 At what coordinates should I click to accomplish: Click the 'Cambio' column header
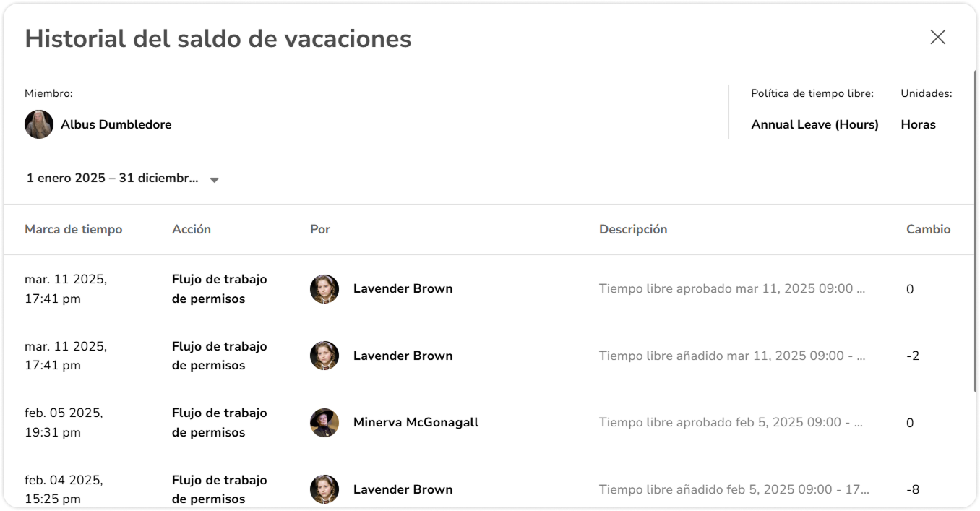click(928, 229)
